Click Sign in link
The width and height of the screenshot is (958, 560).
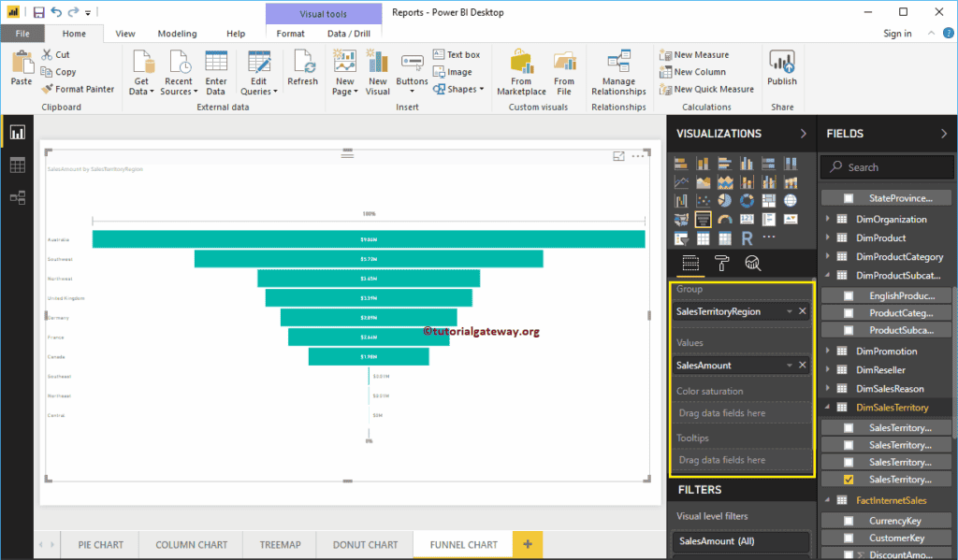pos(897,34)
